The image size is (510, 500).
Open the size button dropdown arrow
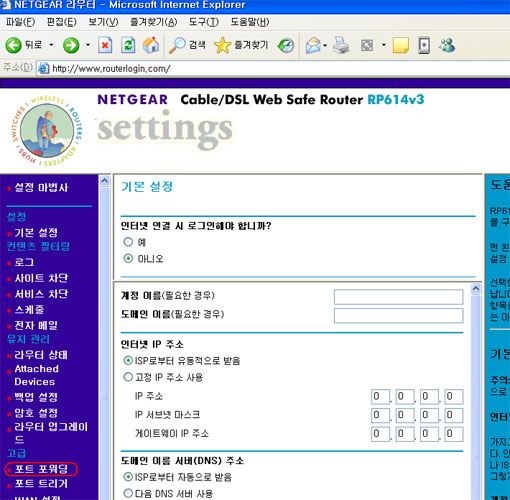(384, 45)
